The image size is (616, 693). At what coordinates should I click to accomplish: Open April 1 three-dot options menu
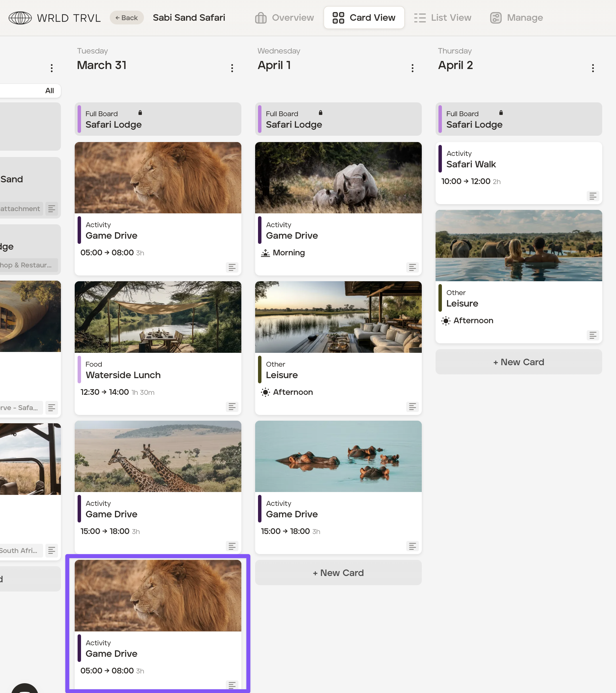pos(412,68)
